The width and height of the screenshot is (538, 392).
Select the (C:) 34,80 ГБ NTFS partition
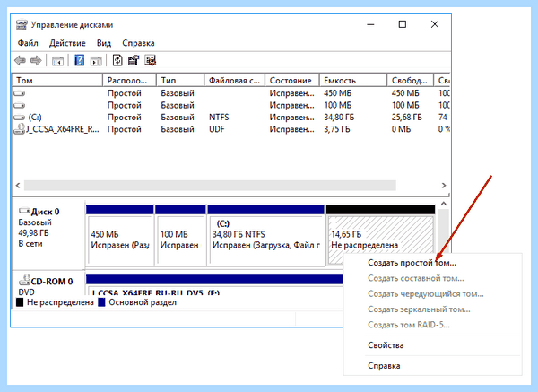click(x=266, y=236)
